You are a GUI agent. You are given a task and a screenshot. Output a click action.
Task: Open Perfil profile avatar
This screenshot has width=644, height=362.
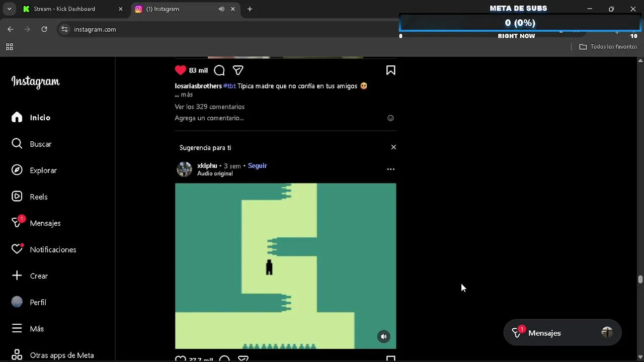(x=17, y=302)
